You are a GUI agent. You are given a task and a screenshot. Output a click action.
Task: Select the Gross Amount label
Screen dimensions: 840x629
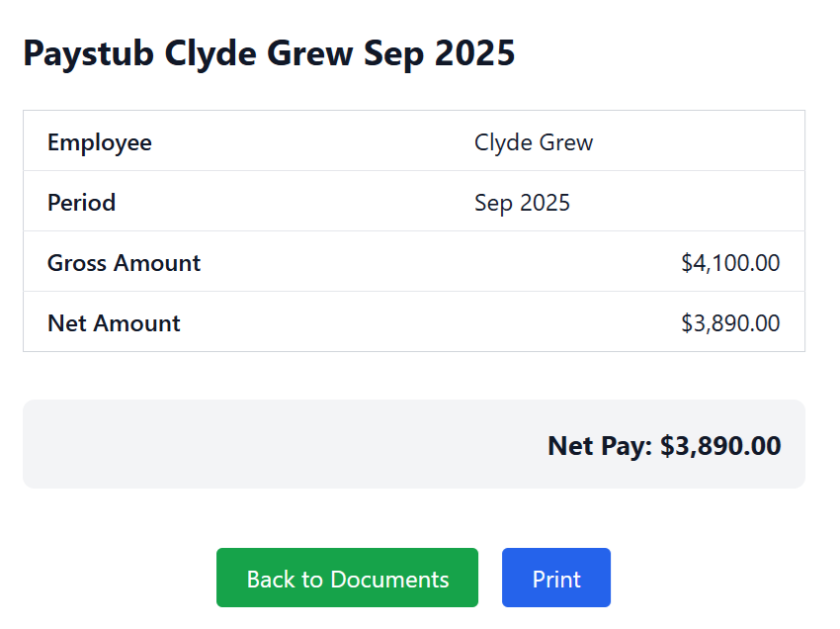point(125,263)
